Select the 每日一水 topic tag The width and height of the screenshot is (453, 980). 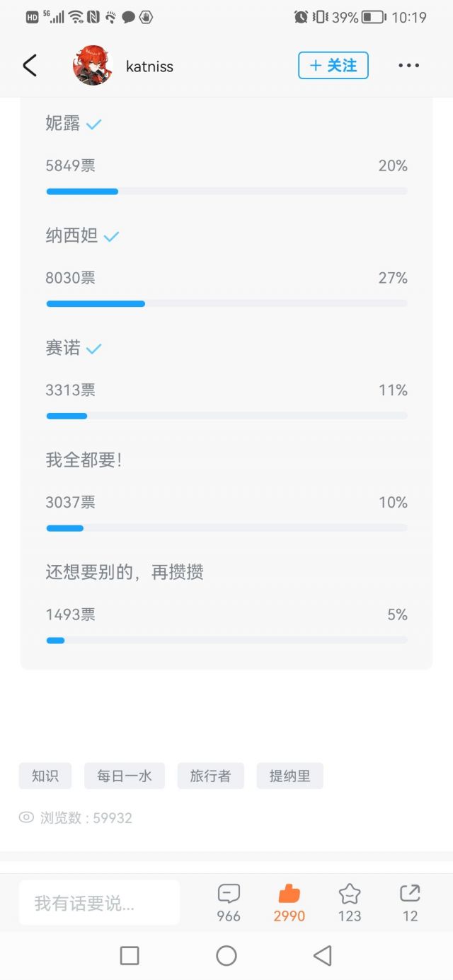125,776
